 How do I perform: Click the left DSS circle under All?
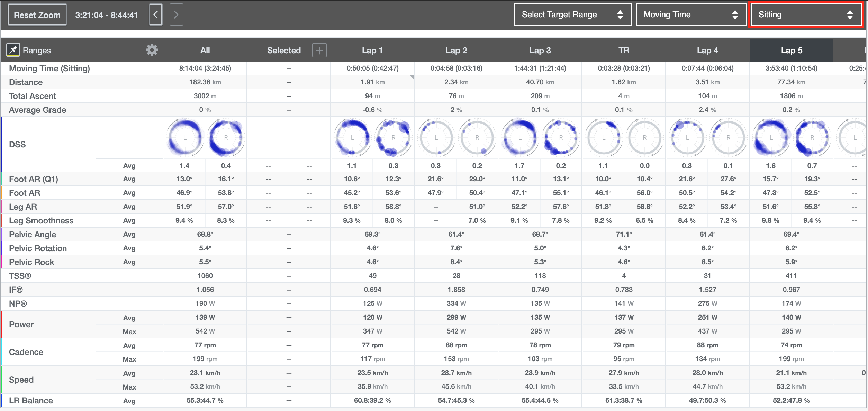(185, 137)
